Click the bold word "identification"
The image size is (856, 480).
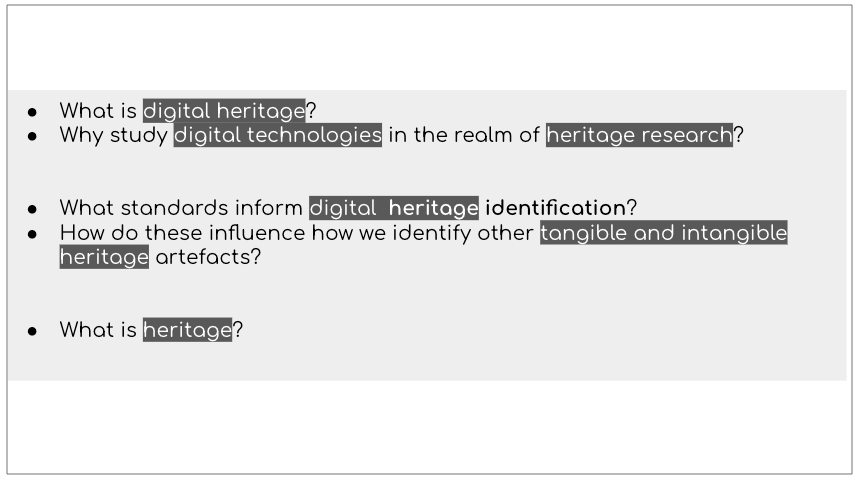(x=555, y=208)
